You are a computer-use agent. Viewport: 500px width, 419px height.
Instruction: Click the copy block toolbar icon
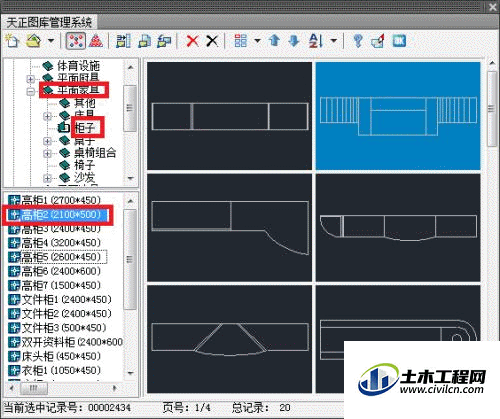coord(144,41)
